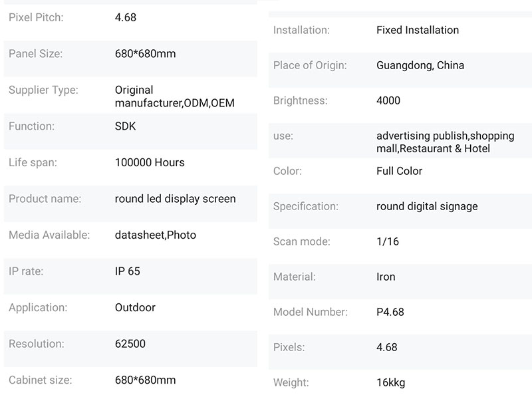Select the Fixed Installation value
The height and width of the screenshot is (399, 532).
point(418,30)
